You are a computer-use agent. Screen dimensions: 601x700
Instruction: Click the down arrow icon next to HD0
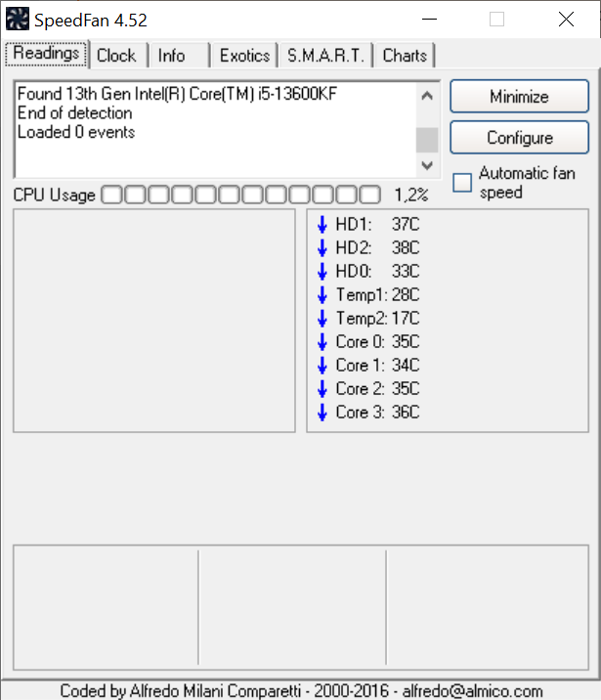322,272
